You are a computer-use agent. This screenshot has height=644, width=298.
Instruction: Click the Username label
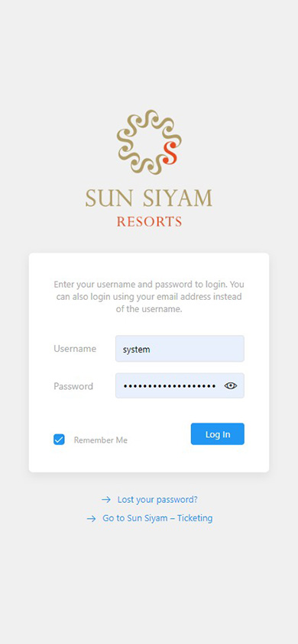tap(75, 349)
